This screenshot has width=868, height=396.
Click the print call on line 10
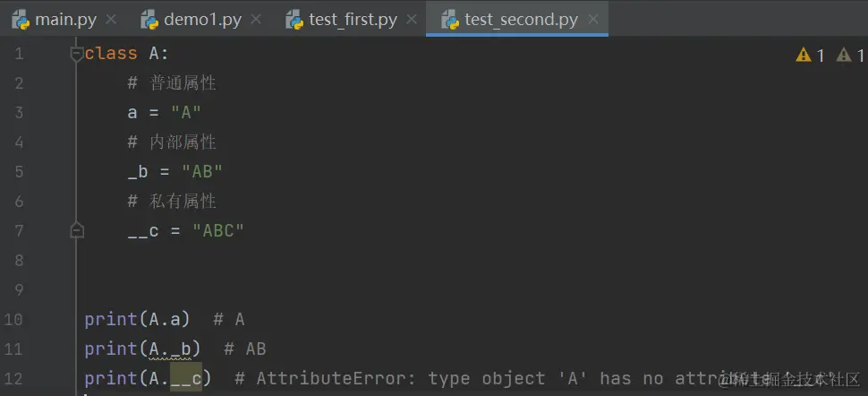[111, 320]
